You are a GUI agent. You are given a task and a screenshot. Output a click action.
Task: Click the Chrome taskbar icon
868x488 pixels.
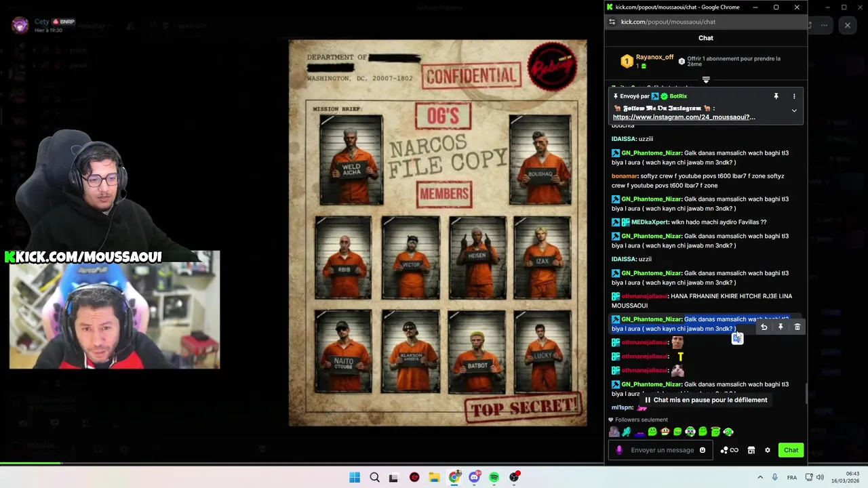[454, 477]
